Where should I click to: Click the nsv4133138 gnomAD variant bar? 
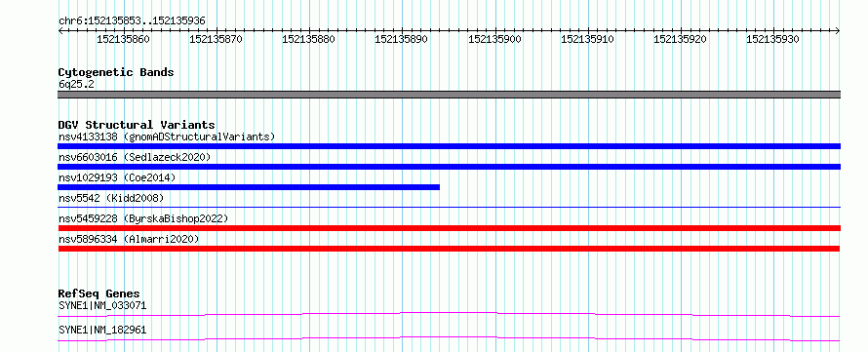(x=449, y=146)
